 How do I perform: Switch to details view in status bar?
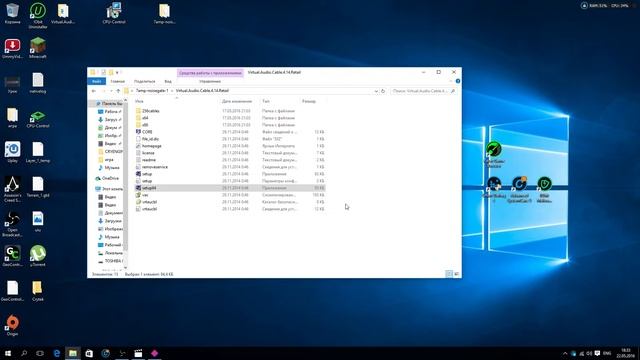pos(449,274)
